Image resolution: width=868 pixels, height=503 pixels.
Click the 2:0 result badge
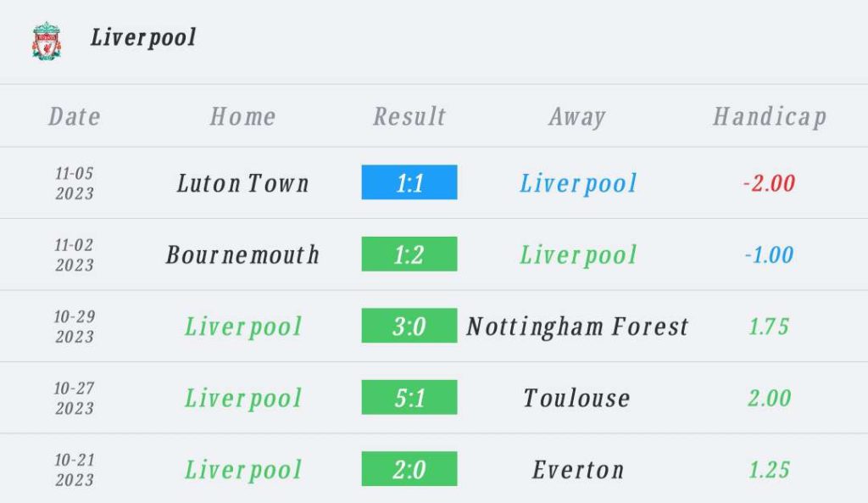pyautogui.click(x=409, y=469)
